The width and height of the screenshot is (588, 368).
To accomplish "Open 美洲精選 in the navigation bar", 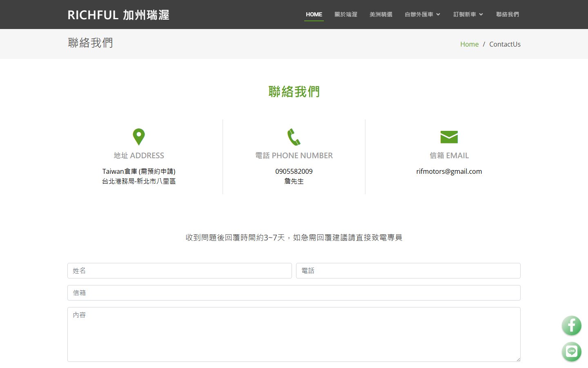I will [x=381, y=14].
